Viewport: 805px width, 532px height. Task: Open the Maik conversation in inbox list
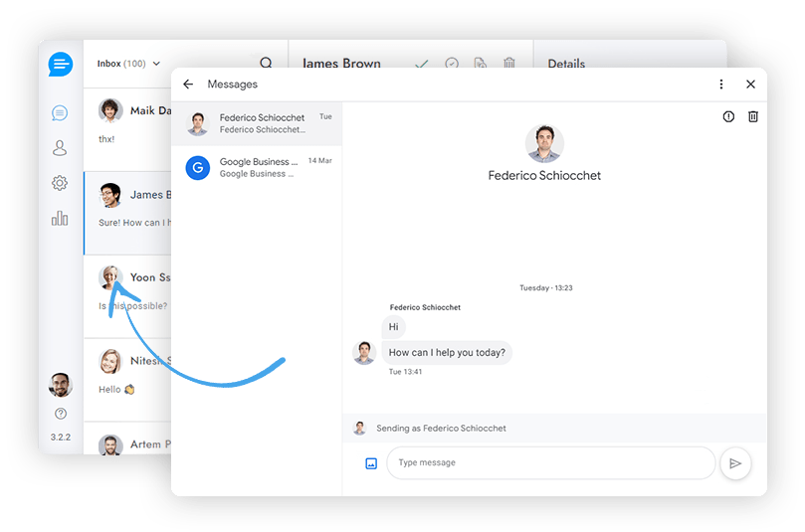tap(127, 129)
